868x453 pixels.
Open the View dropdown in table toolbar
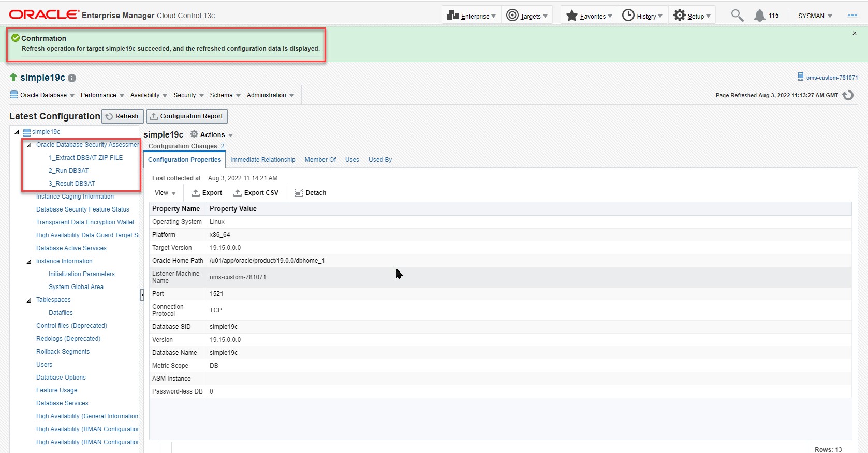pos(165,193)
